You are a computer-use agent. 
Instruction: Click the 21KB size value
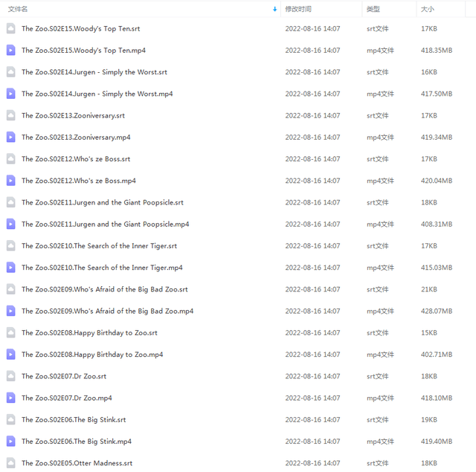(x=429, y=289)
